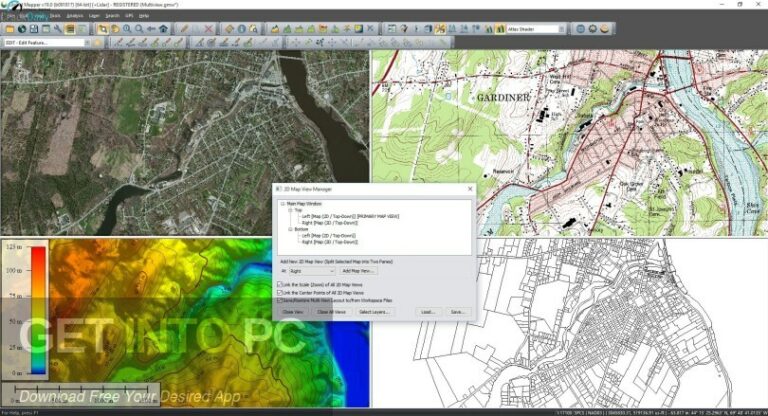
Task: Open the Search menu
Action: click(112, 16)
